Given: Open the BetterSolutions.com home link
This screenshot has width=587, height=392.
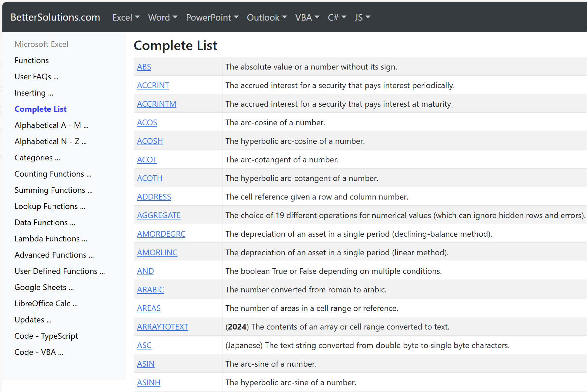Looking at the screenshot, I should [x=55, y=17].
